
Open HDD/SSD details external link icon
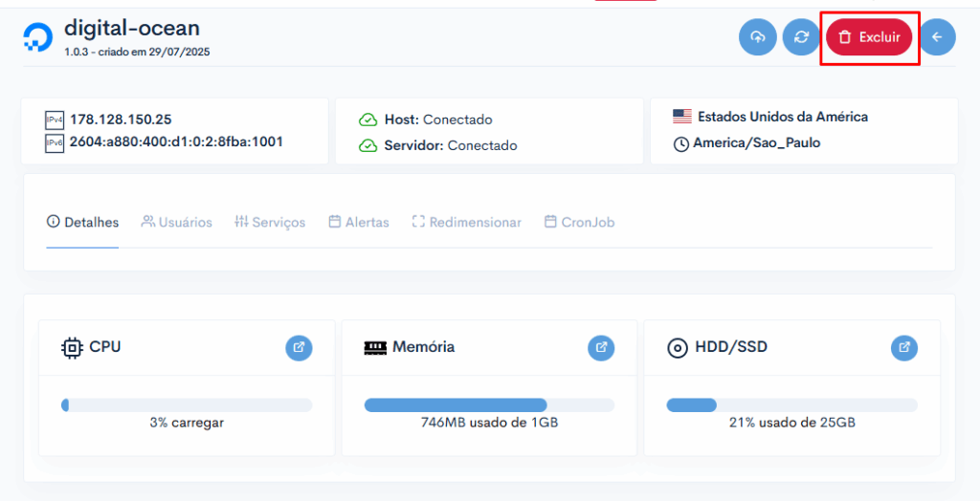pyautogui.click(x=904, y=347)
